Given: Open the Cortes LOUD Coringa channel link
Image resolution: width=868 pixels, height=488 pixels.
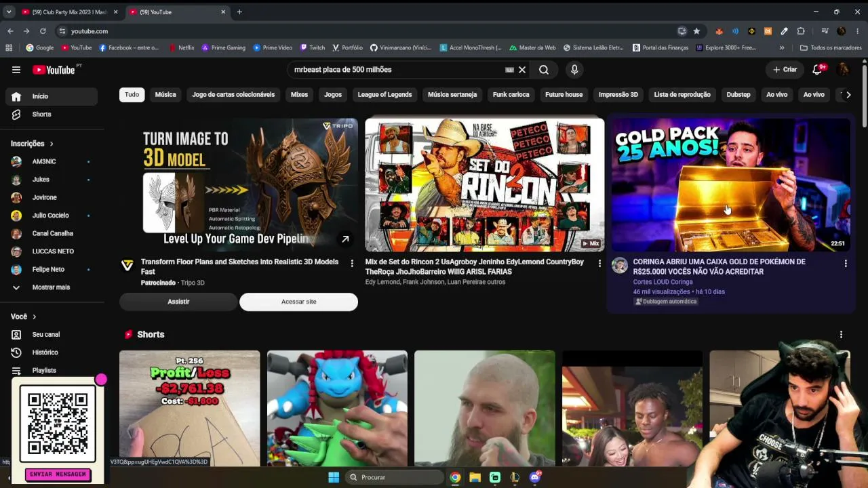Looking at the screenshot, I should [x=663, y=282].
